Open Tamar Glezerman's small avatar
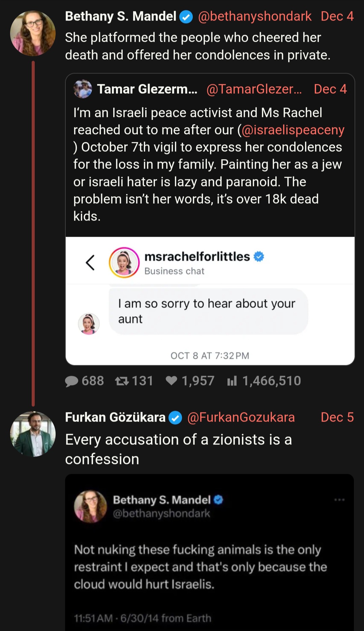The image size is (364, 631). pos(83,89)
